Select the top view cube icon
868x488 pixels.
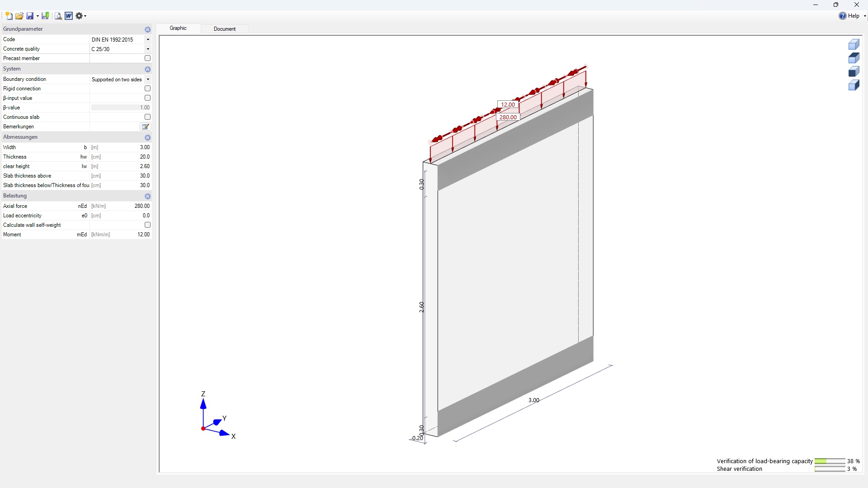click(854, 58)
